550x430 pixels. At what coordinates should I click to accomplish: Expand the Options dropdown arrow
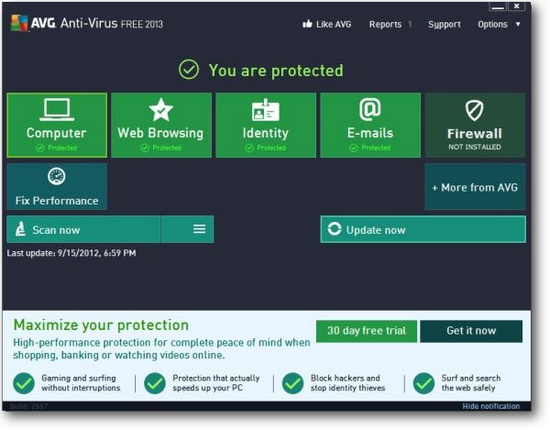click(x=518, y=24)
